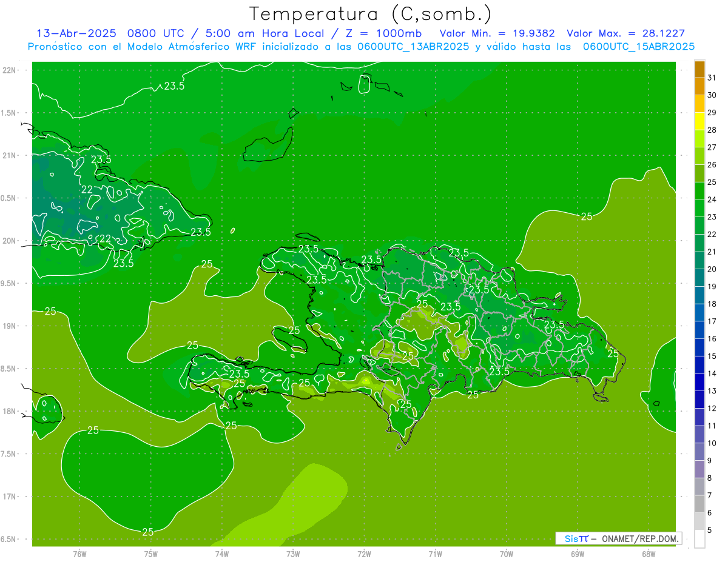This screenshot has width=728, height=562.
Task: Click the title "Temperatura (C,somb.)"
Action: pos(371,13)
